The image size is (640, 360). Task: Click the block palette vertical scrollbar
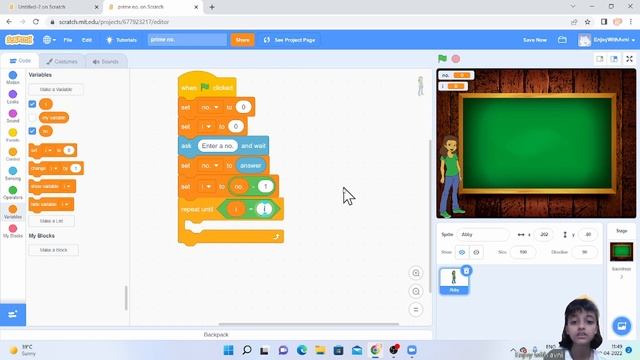(x=126, y=298)
